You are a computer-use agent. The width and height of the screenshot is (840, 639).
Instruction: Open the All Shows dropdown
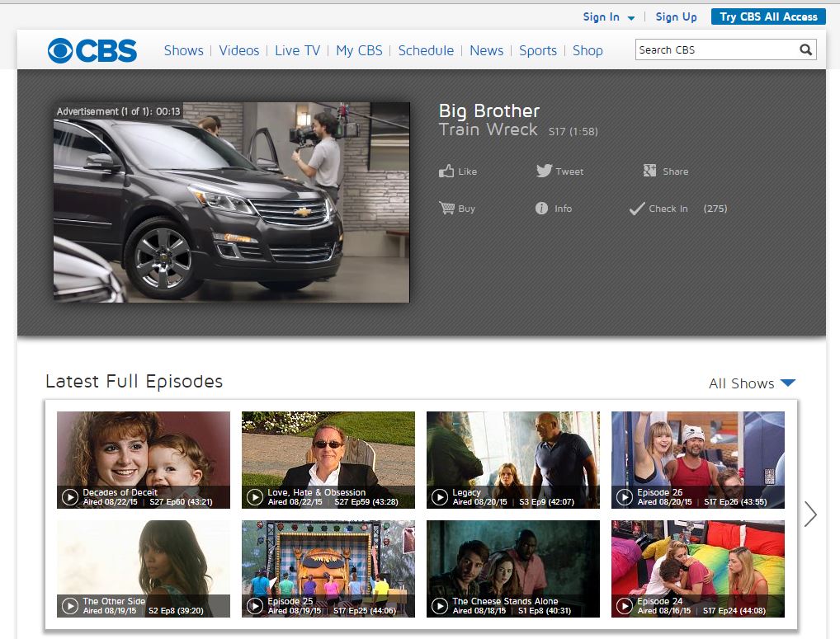pyautogui.click(x=753, y=383)
